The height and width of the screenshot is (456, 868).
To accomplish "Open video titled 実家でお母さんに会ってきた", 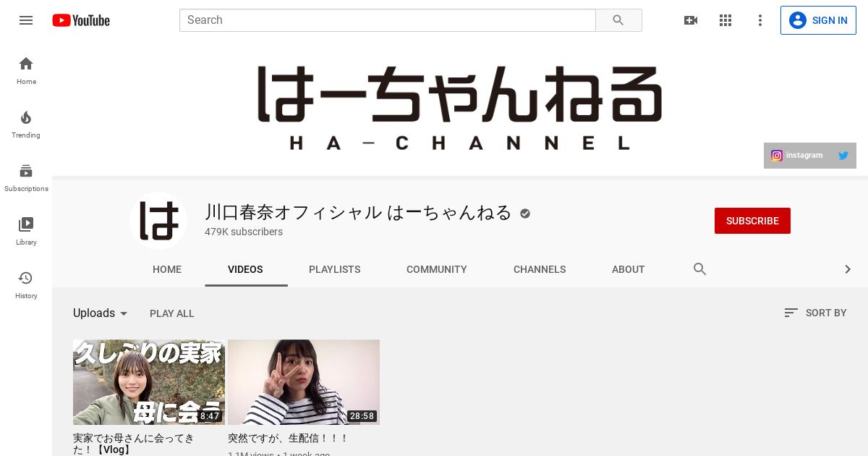I will click(x=133, y=444).
